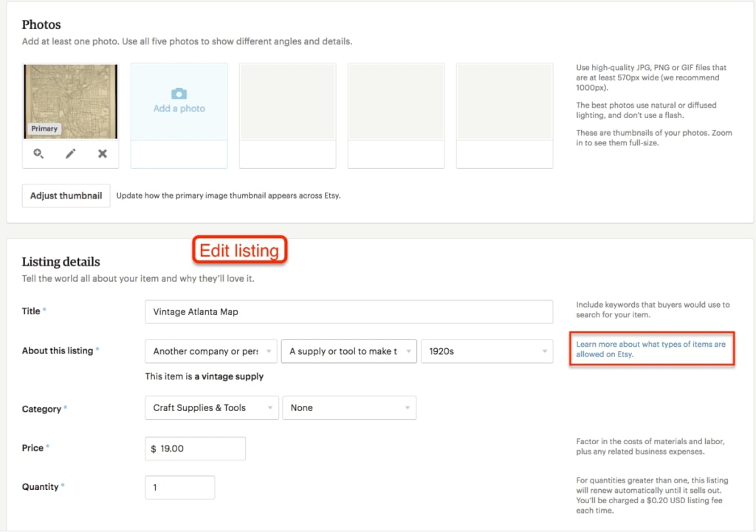Open the Craft Supplies & Tools category dropdown
The width and height of the screenshot is (756, 532).
(212, 408)
